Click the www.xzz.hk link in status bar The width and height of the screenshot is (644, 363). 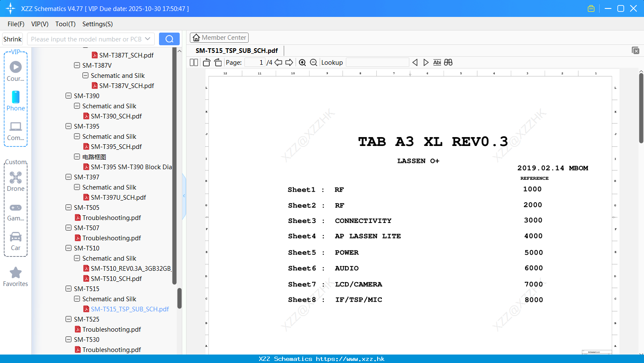[350, 359]
